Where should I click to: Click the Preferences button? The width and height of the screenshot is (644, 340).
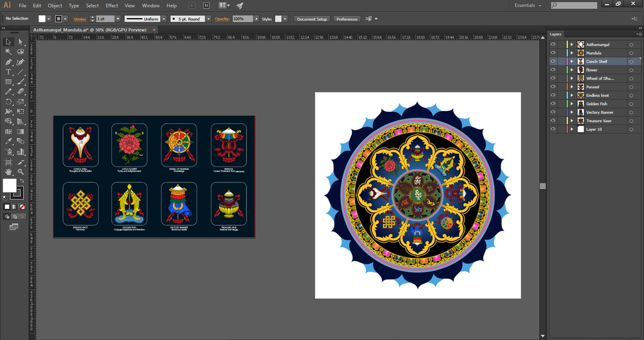click(x=347, y=19)
